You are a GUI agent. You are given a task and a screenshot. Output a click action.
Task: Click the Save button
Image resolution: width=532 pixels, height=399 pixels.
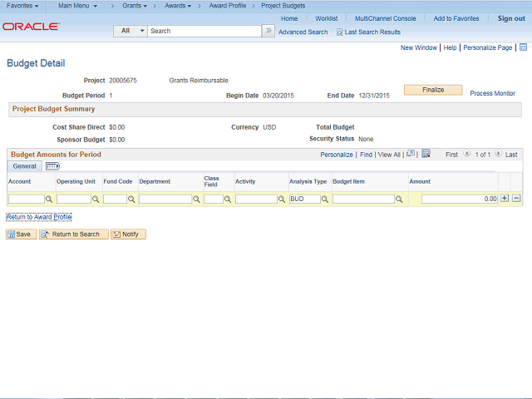coord(21,234)
